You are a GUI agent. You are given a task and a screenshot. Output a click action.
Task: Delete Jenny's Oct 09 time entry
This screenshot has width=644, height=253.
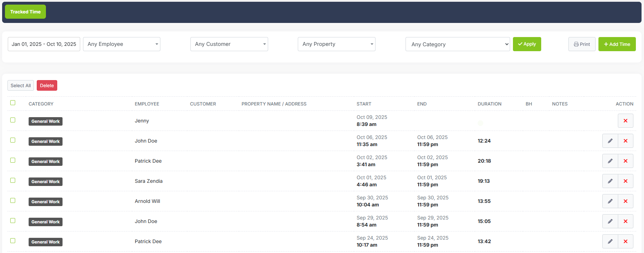(x=625, y=121)
